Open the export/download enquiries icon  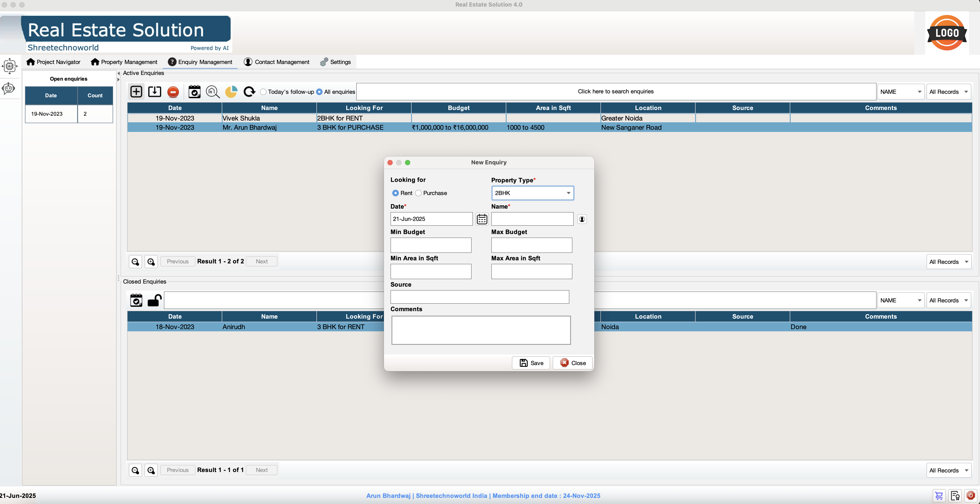(x=154, y=92)
